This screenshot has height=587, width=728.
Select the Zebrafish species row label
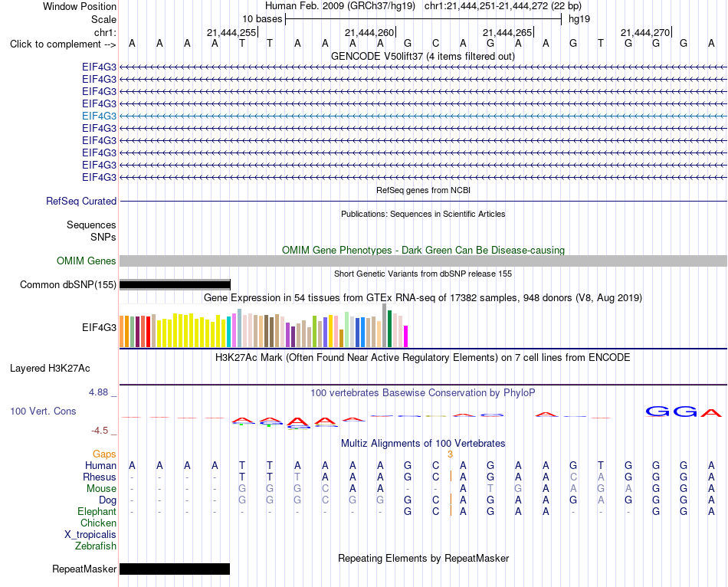96,546
